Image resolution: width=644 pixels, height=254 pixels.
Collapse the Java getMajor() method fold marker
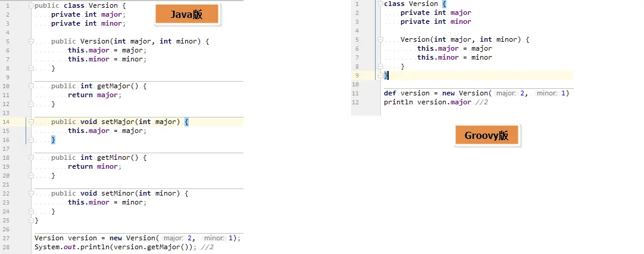(31, 86)
